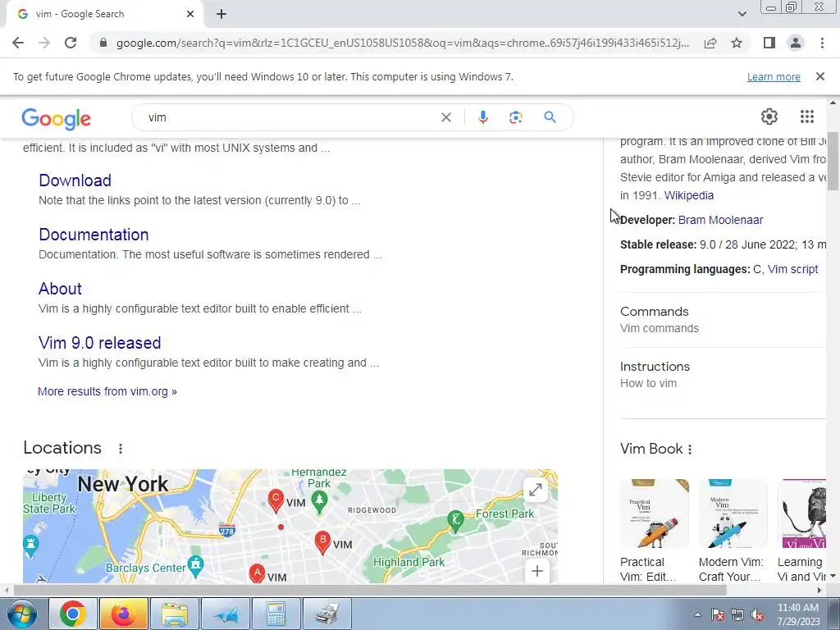The height and width of the screenshot is (630, 840).
Task: Go back to the previous page
Action: pyautogui.click(x=18, y=43)
